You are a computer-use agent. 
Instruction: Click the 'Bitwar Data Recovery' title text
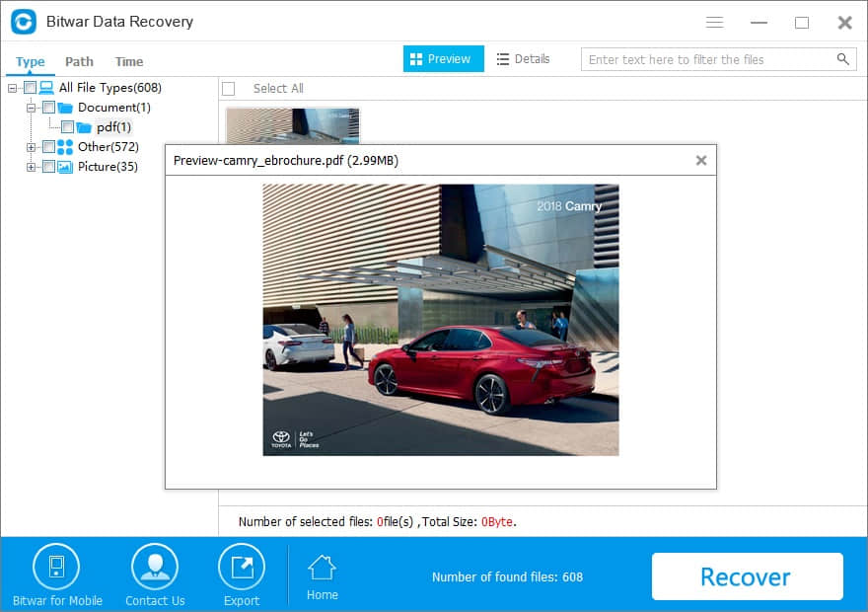coord(119,22)
